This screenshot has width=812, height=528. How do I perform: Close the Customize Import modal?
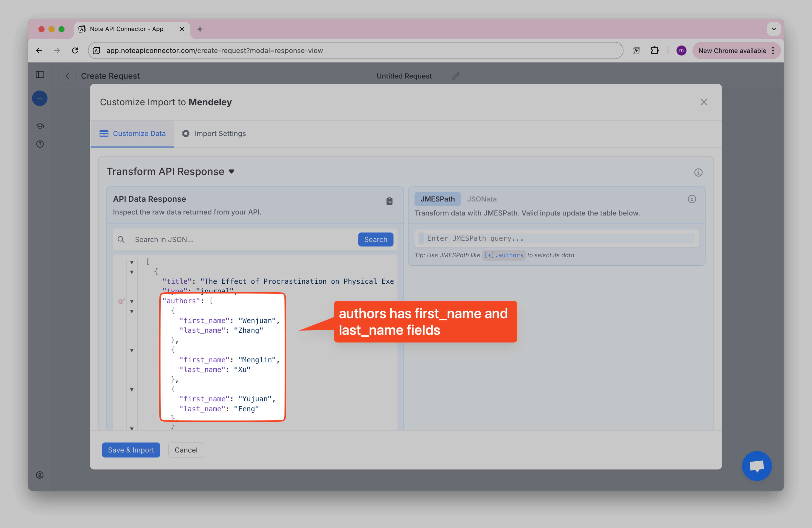click(704, 102)
